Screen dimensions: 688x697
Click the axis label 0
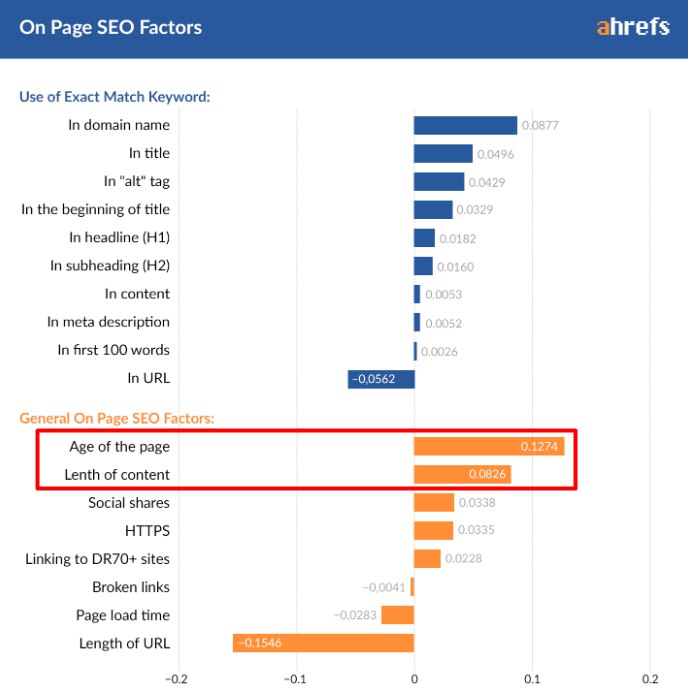(415, 679)
